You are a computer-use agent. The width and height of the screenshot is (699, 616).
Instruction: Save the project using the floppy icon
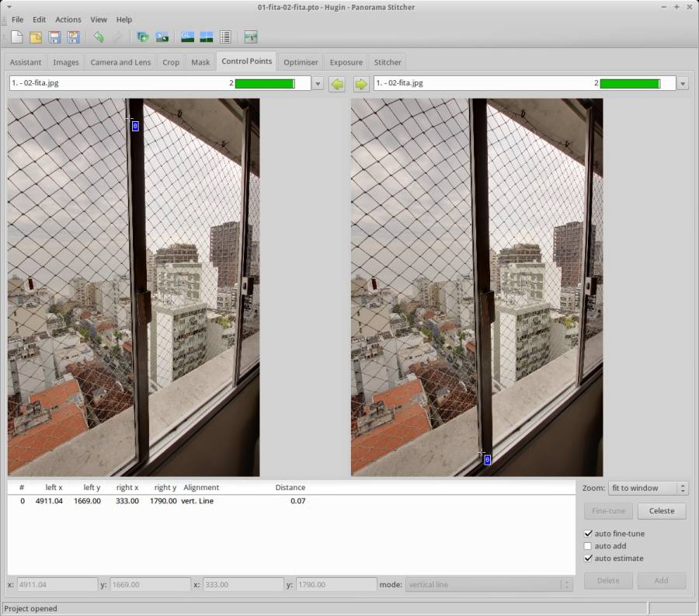pyautogui.click(x=54, y=37)
